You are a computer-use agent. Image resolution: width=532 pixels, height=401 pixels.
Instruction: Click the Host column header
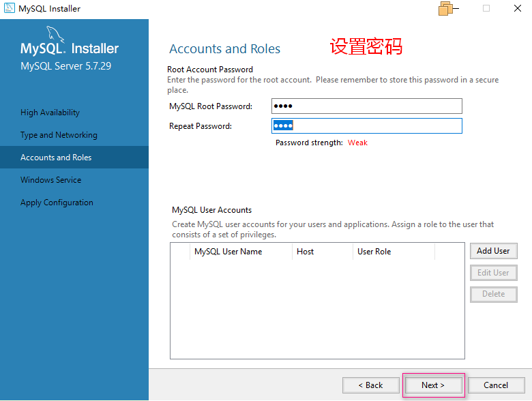(x=323, y=252)
